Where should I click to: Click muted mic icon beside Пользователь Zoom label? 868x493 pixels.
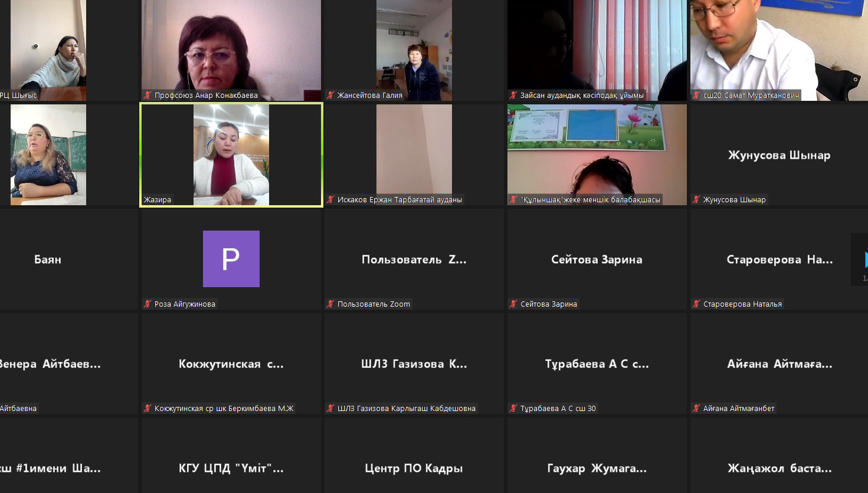(330, 304)
